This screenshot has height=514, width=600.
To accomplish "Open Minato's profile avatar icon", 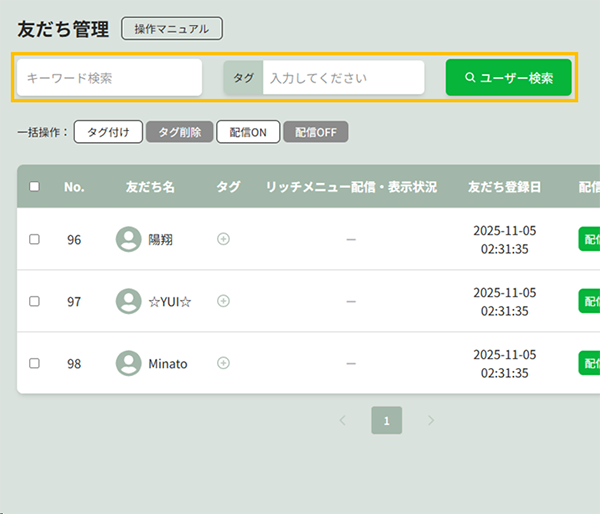I will click(128, 363).
